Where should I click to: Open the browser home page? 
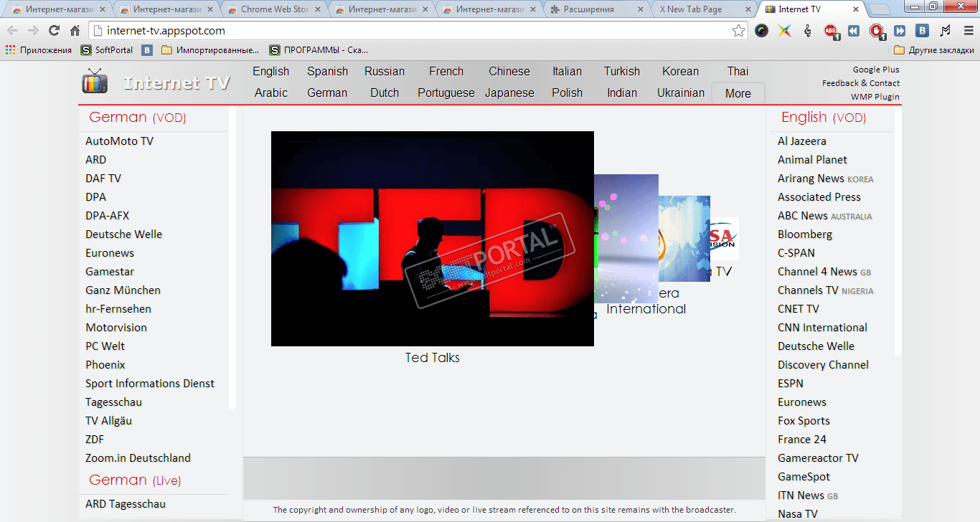75,31
